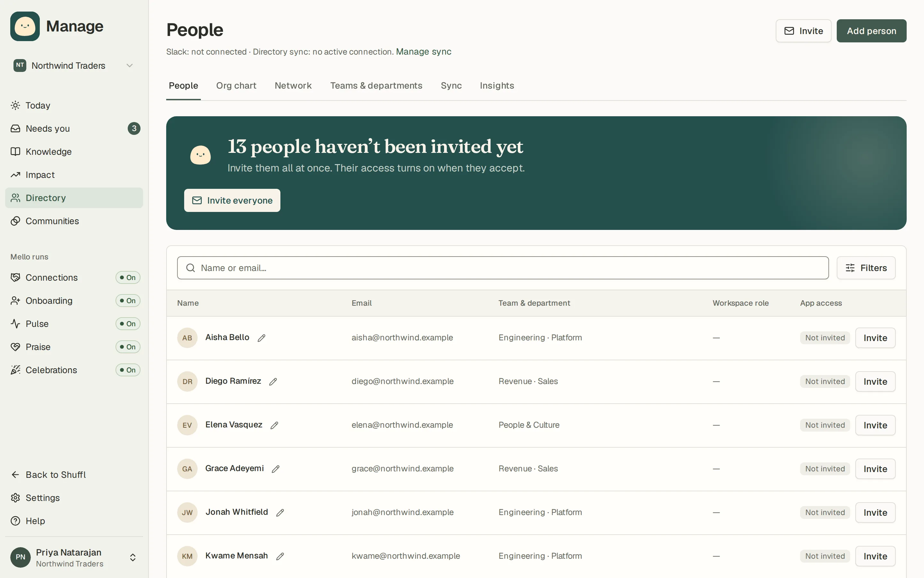Open the Impact page
The height and width of the screenshot is (578, 924).
[x=74, y=175]
